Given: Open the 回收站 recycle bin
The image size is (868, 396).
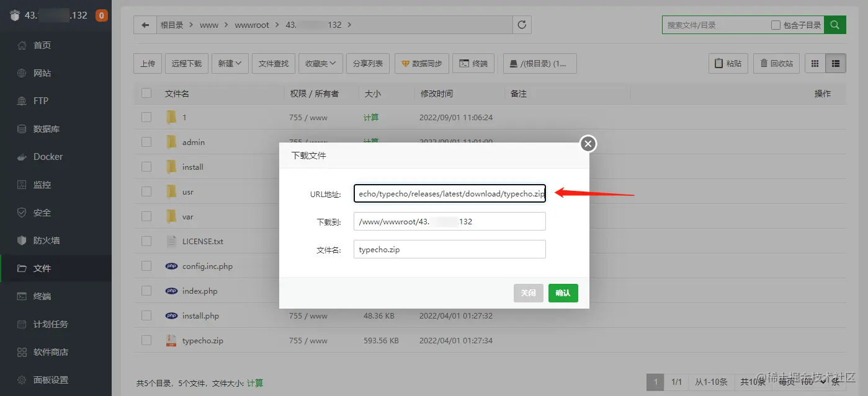Looking at the screenshot, I should coord(777,63).
